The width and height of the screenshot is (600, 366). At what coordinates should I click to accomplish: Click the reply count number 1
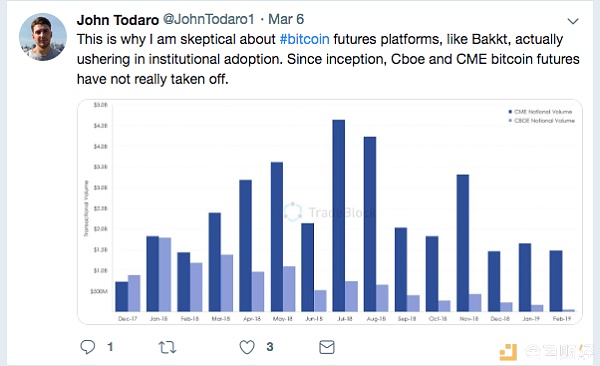tap(110, 347)
